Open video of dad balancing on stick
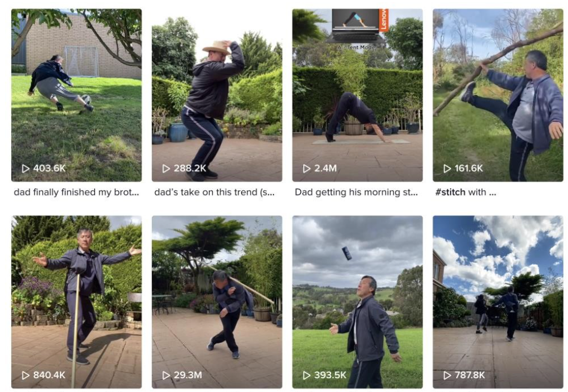The height and width of the screenshot is (392, 568). click(x=77, y=302)
